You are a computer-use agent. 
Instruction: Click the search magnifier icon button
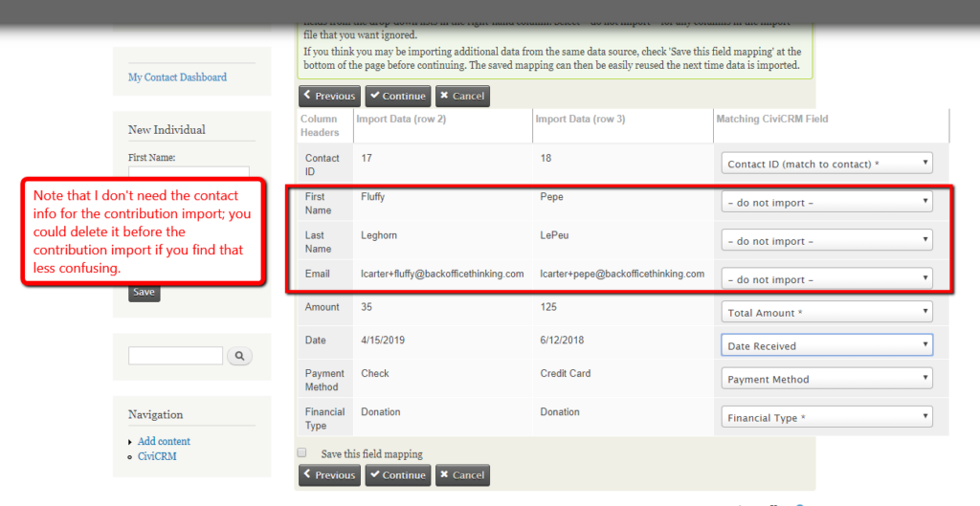tap(239, 356)
